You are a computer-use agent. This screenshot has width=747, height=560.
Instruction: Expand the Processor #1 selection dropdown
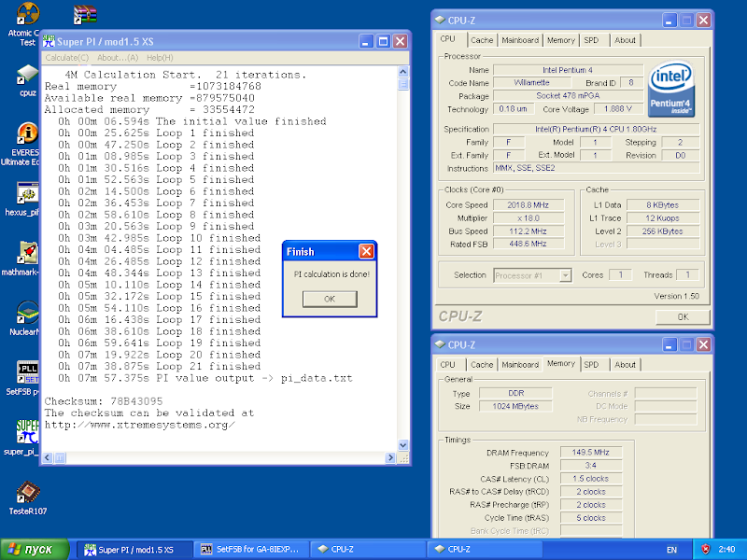566,275
